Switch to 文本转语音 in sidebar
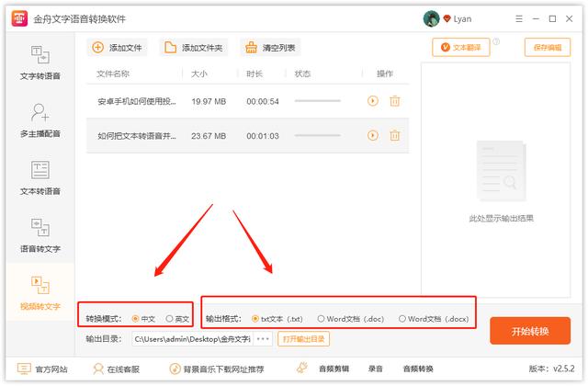 [x=40, y=177]
